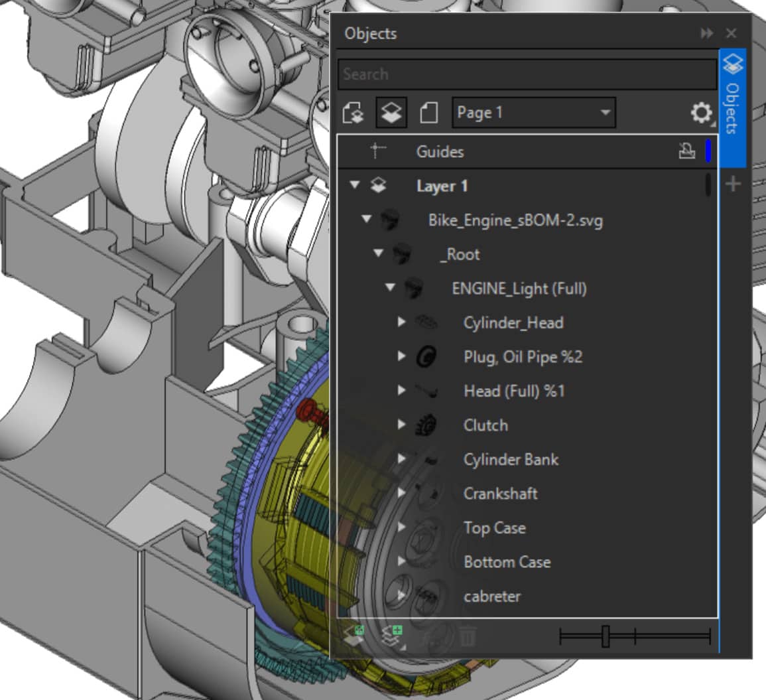The image size is (766, 700).
Task: Click the page view icon
Action: click(x=428, y=113)
